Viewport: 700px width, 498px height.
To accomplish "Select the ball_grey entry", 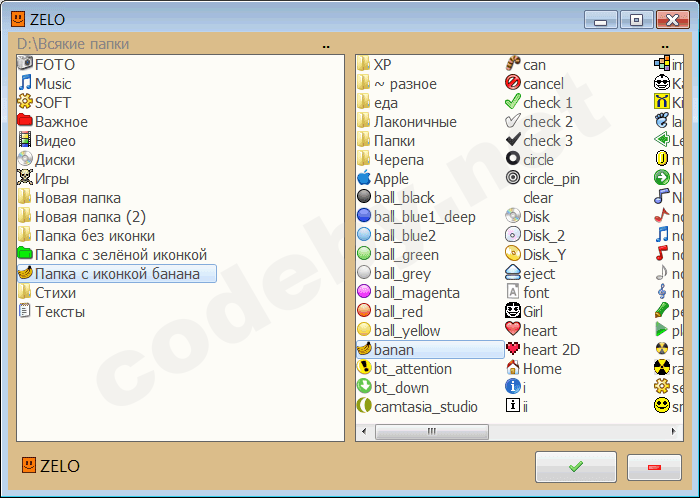I will [394, 274].
